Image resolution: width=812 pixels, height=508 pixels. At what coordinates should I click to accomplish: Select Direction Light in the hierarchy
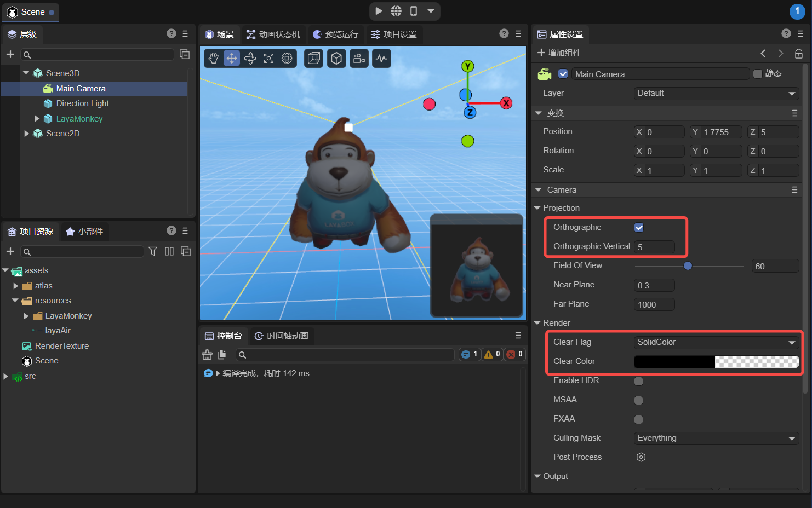[82, 103]
